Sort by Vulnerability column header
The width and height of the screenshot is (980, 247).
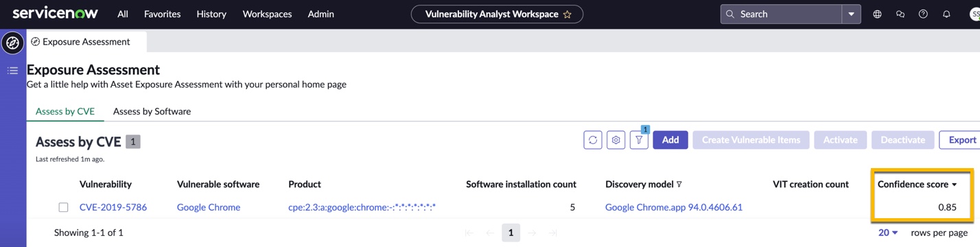point(106,184)
